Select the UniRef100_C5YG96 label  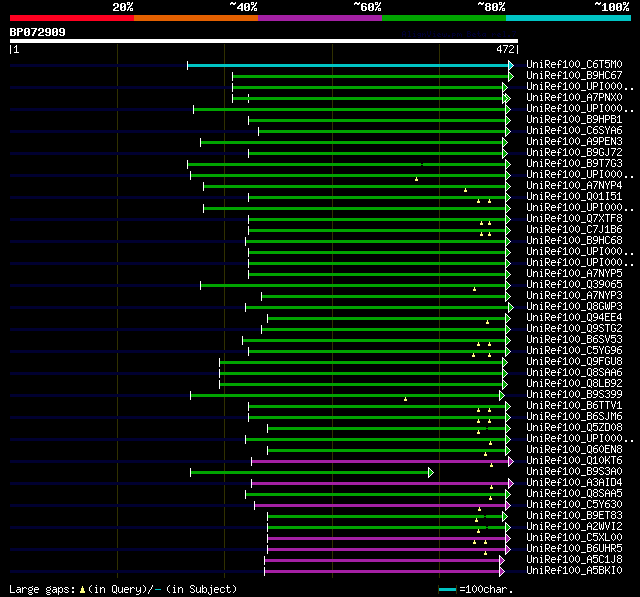coord(574,351)
